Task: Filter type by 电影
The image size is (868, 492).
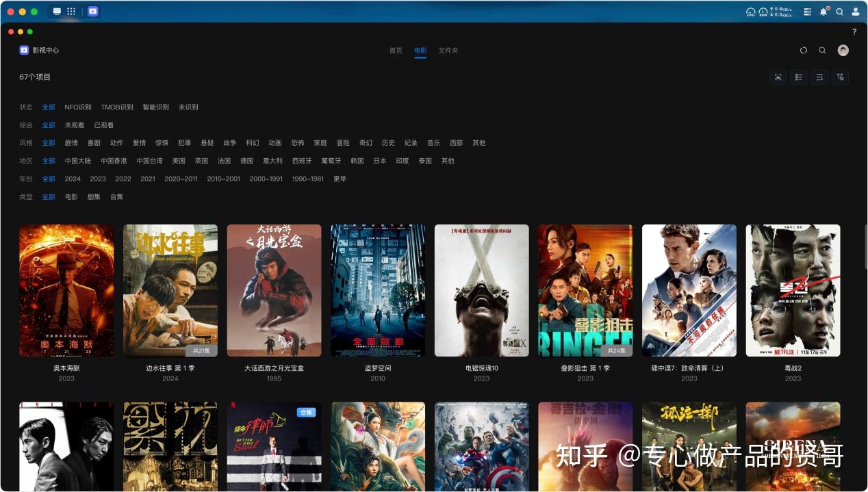Action: (x=71, y=196)
